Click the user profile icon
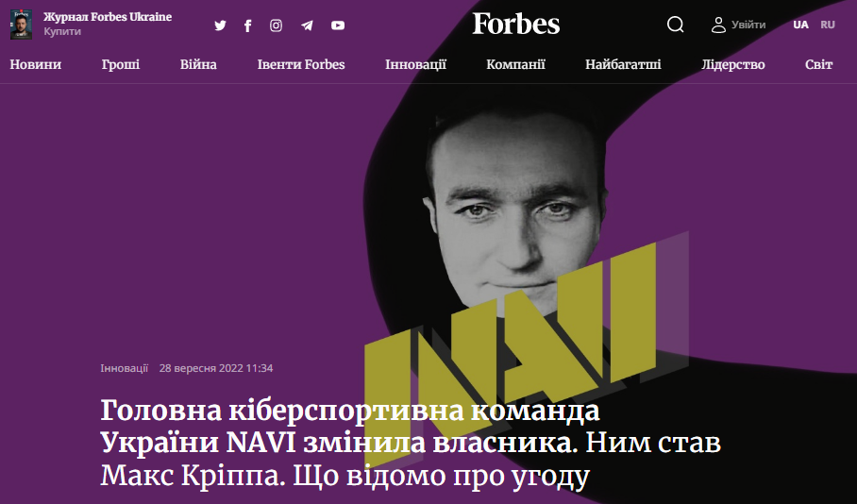The image size is (857, 504). pyautogui.click(x=718, y=25)
